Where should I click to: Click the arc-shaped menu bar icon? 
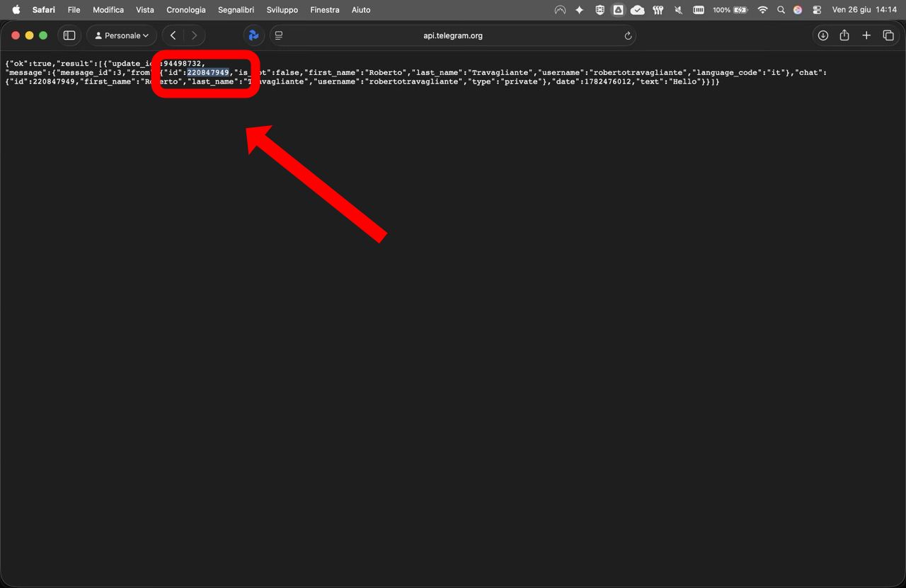[x=560, y=10]
